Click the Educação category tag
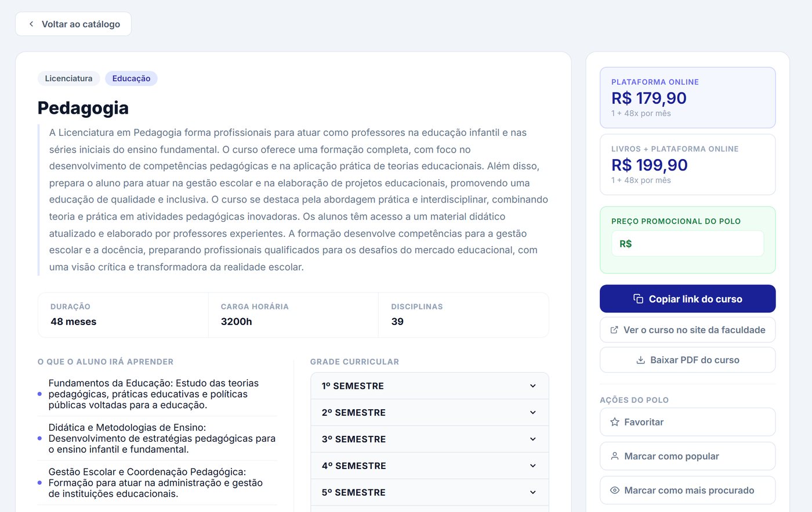 click(x=131, y=78)
